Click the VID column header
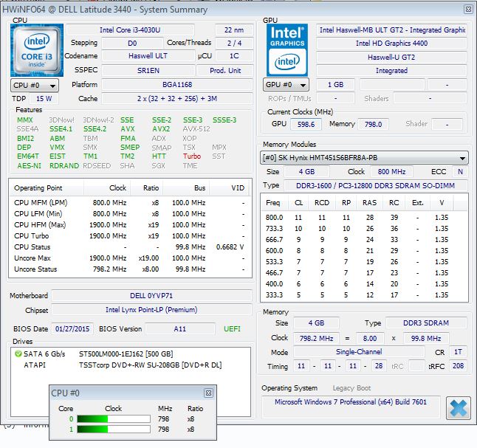This screenshot has width=477, height=448. tap(229, 188)
